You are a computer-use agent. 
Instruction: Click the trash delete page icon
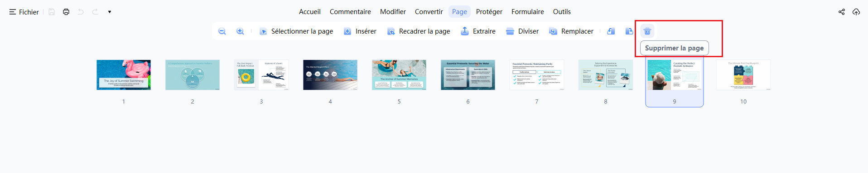pos(647,31)
